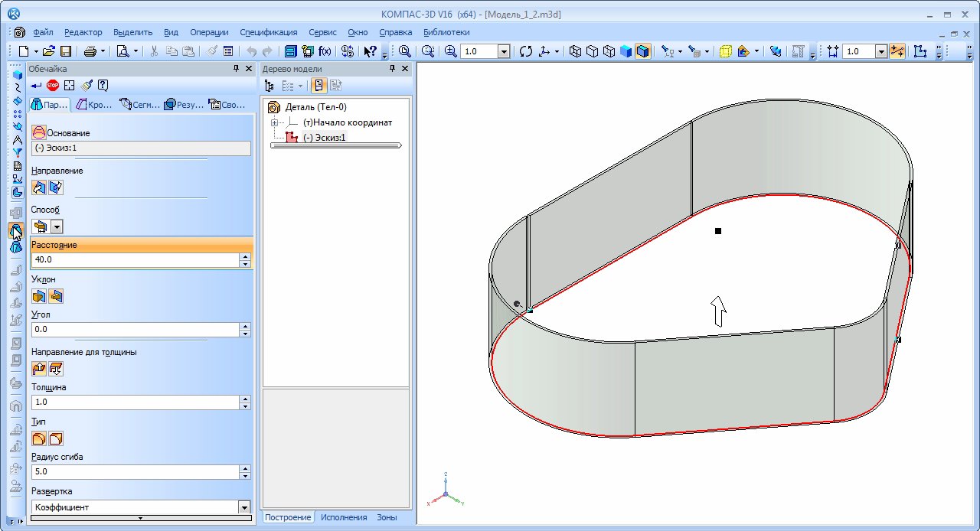The height and width of the screenshot is (531, 980).
Task: Toggle the first Направление direction button
Action: (39, 187)
